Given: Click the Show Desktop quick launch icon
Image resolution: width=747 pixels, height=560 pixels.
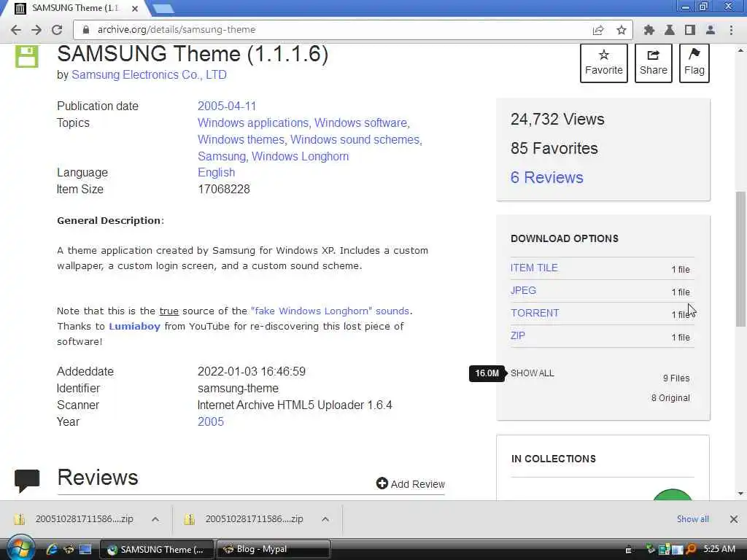Looking at the screenshot, I should click(x=85, y=549).
